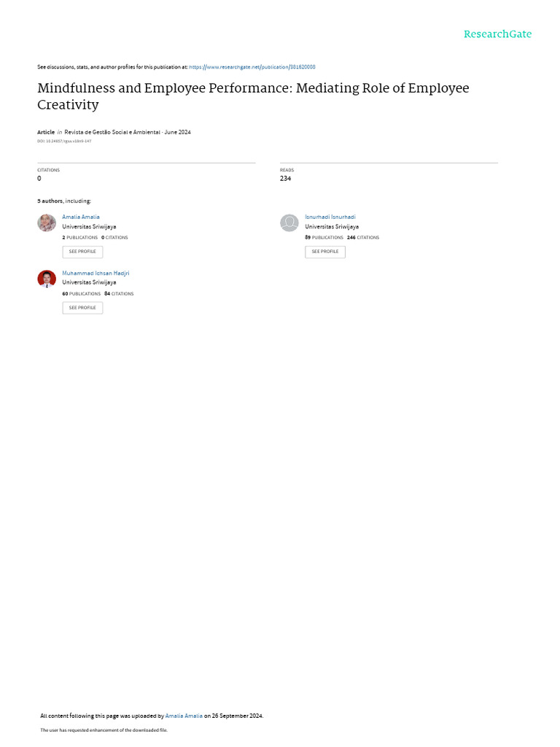Open the Isnurhadi Isnurhadi author link
This screenshot has width=560, height=747.
(x=330, y=217)
